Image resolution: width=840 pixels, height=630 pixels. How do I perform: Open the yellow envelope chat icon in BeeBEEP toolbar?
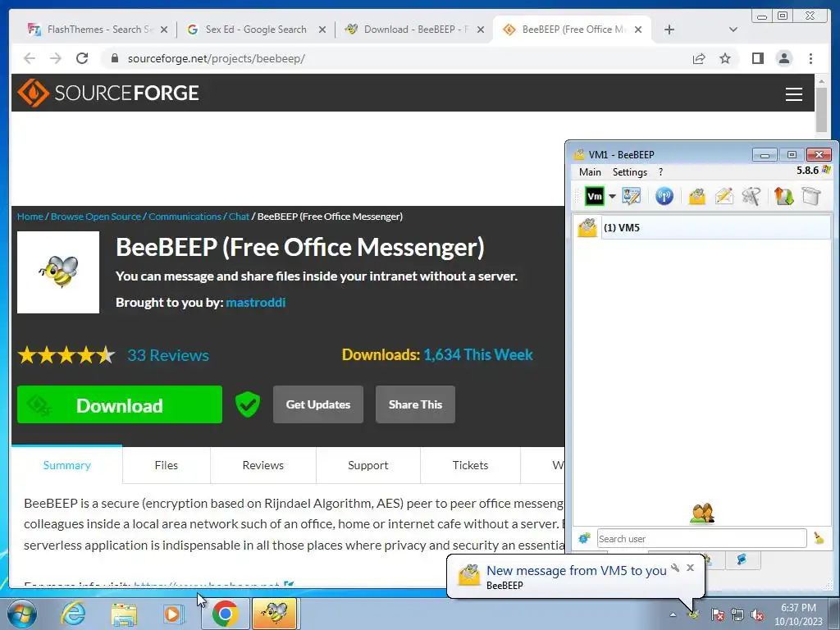697,196
